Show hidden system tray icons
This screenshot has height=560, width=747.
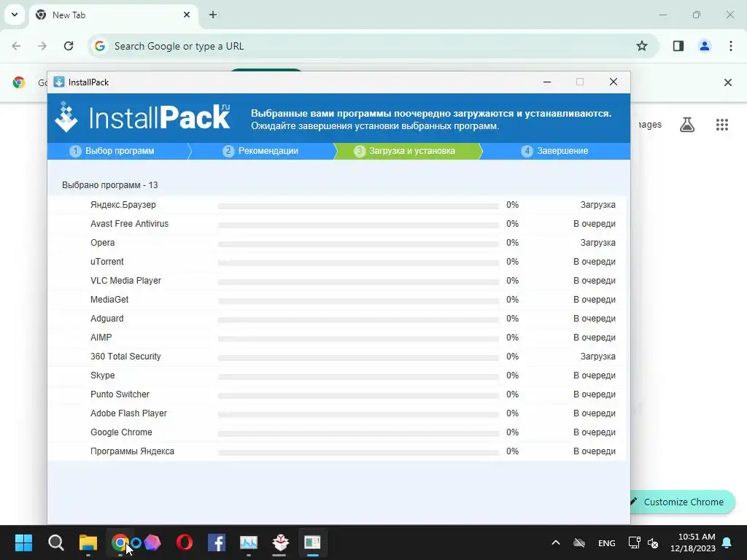(555, 542)
